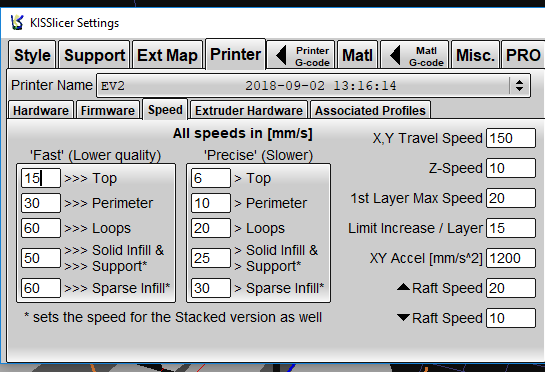Edit the Limit Increase / Layer field

click(511, 228)
